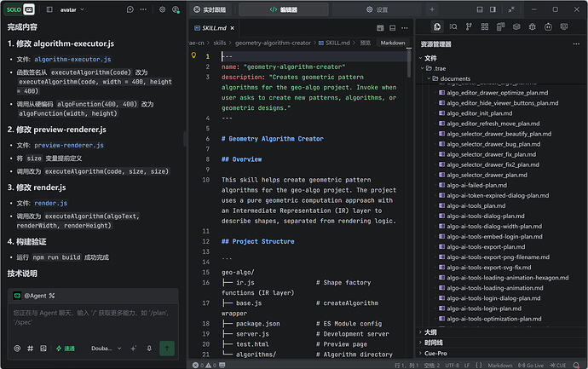Click the green send message button
Image resolution: width=588 pixels, height=369 pixels.
pos(167,349)
